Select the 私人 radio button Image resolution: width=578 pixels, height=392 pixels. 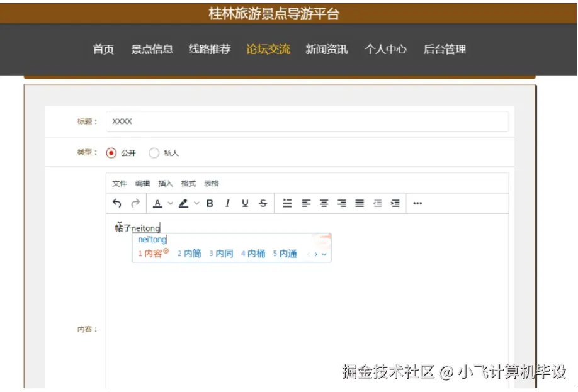click(154, 152)
